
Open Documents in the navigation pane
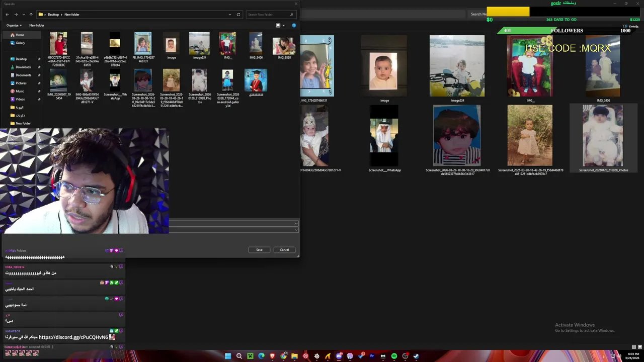tap(23, 75)
